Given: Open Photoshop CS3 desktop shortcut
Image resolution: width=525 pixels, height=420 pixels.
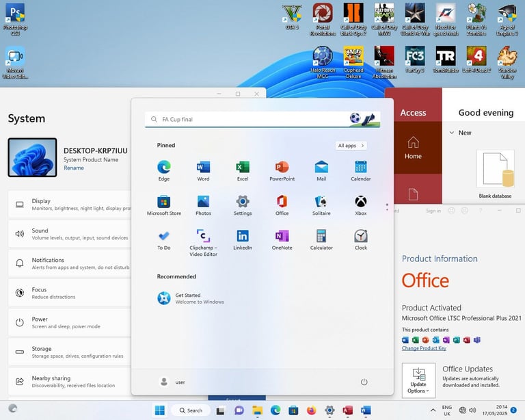Looking at the screenshot, I should point(15,18).
